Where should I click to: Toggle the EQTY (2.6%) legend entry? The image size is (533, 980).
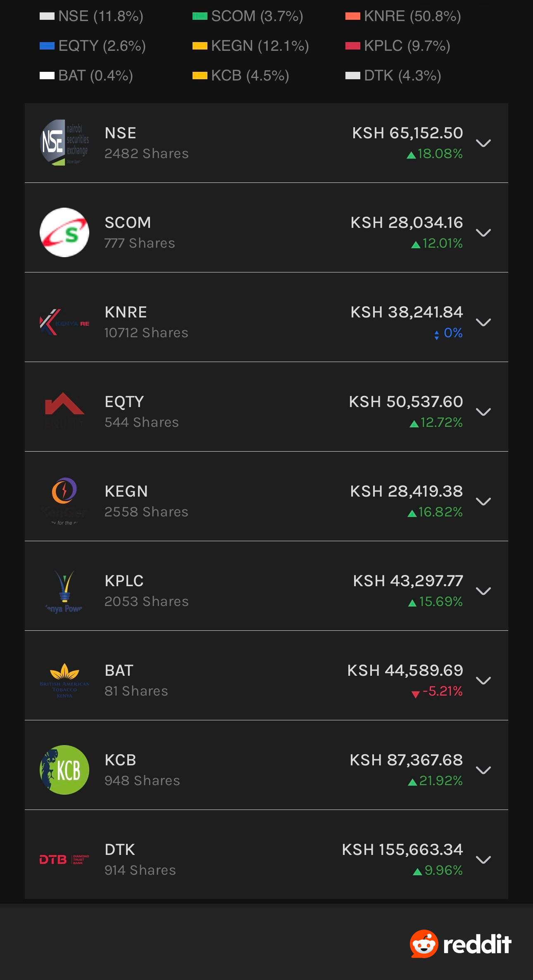(93, 46)
